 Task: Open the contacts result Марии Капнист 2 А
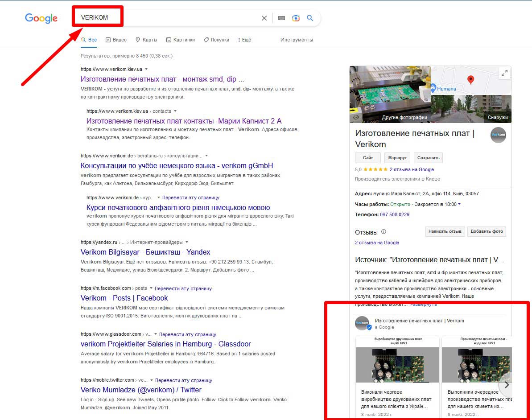pyautogui.click(x=184, y=121)
